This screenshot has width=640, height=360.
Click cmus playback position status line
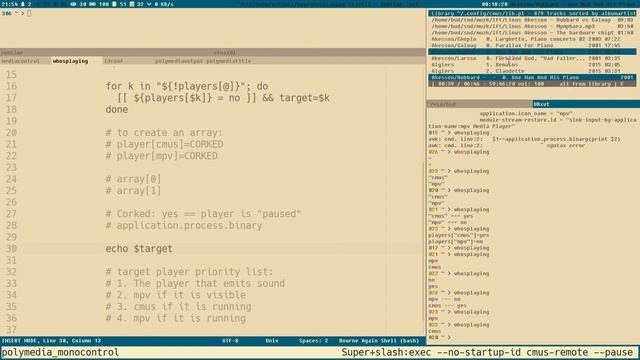click(532, 84)
